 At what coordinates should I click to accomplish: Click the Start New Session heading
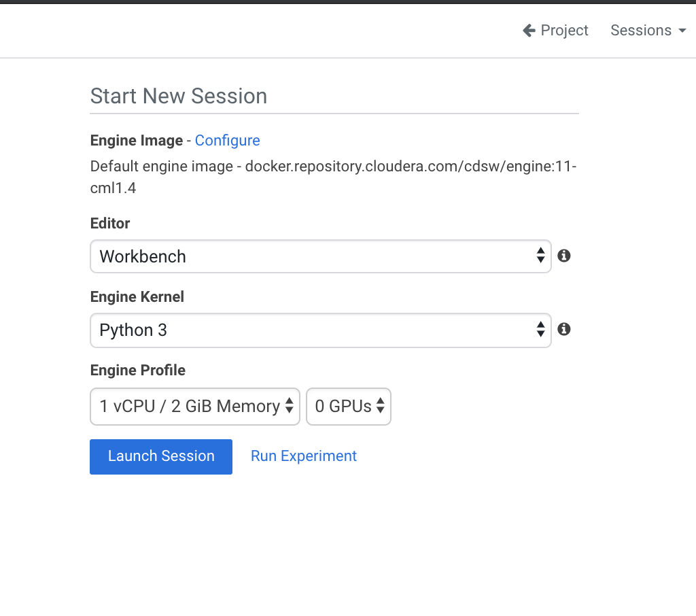click(179, 96)
